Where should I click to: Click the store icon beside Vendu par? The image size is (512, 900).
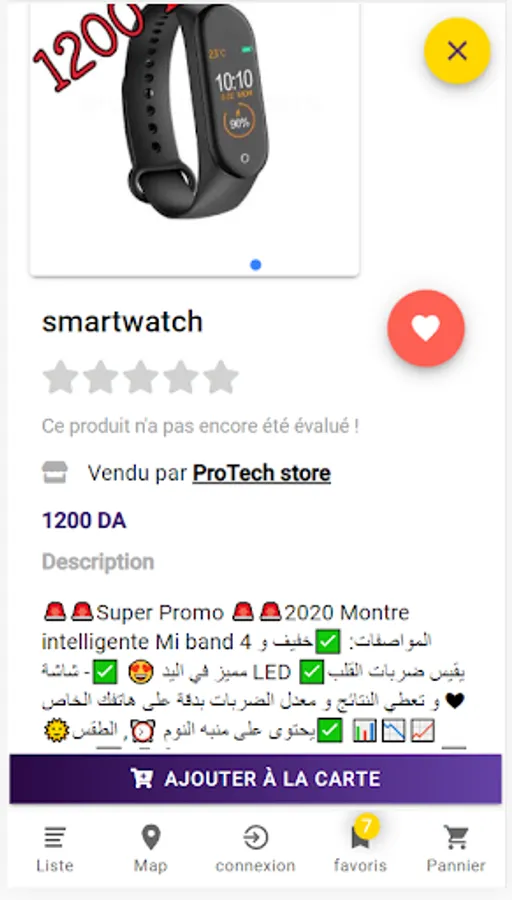(55, 473)
